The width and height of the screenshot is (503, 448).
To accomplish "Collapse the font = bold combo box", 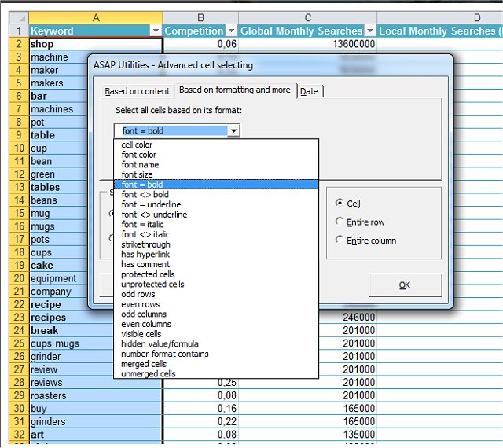I will [x=233, y=131].
